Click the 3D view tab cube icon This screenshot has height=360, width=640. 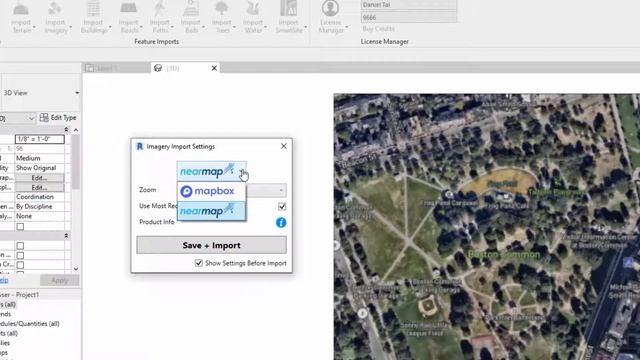pyautogui.click(x=158, y=68)
